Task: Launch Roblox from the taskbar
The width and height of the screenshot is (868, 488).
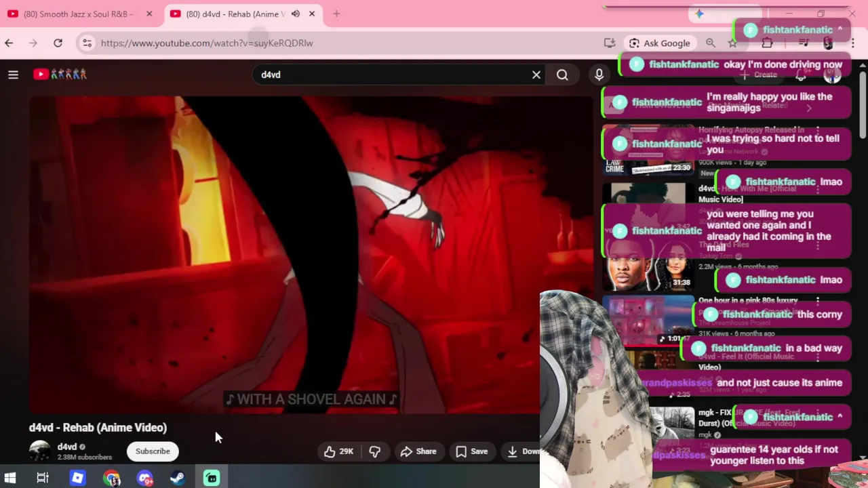Action: [77, 478]
